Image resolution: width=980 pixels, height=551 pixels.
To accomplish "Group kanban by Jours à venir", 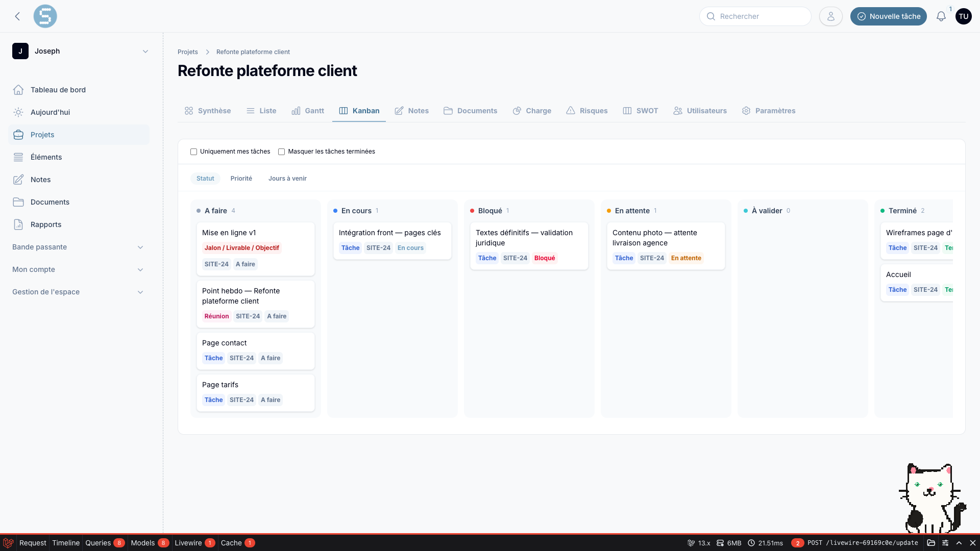I will click(287, 179).
